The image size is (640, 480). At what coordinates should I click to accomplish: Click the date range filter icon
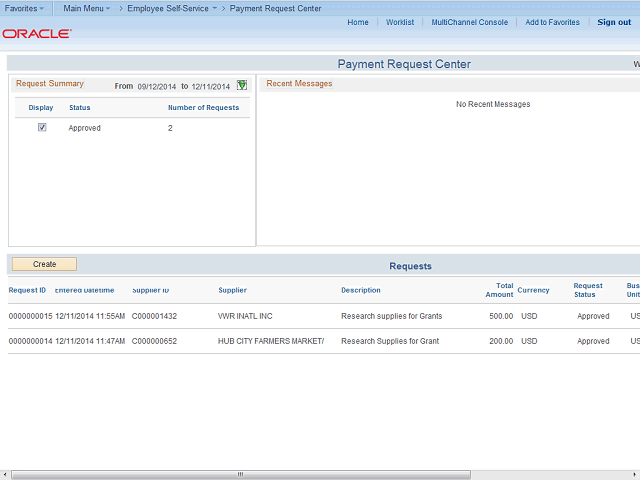click(x=242, y=85)
